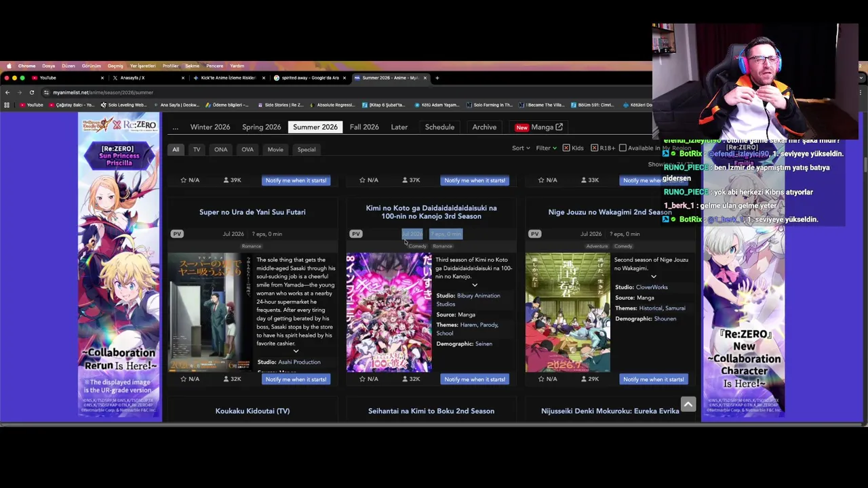Open Manga external link
Image resolution: width=868 pixels, height=488 pixels.
pyautogui.click(x=539, y=127)
